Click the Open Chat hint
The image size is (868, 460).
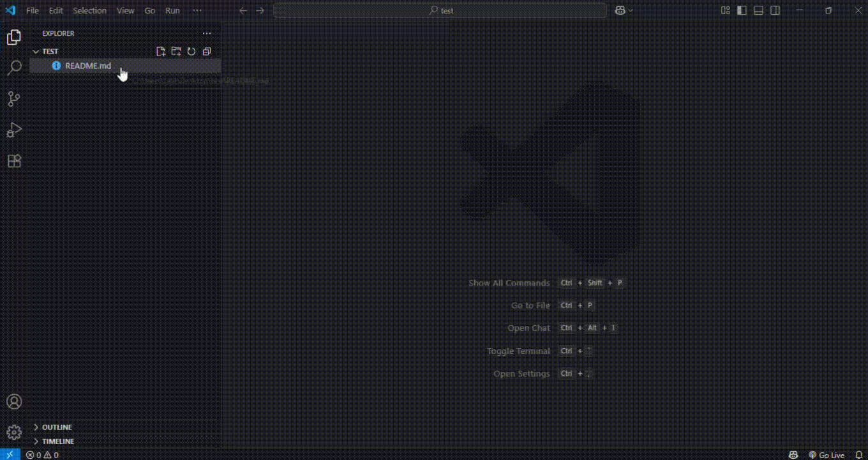pos(528,328)
